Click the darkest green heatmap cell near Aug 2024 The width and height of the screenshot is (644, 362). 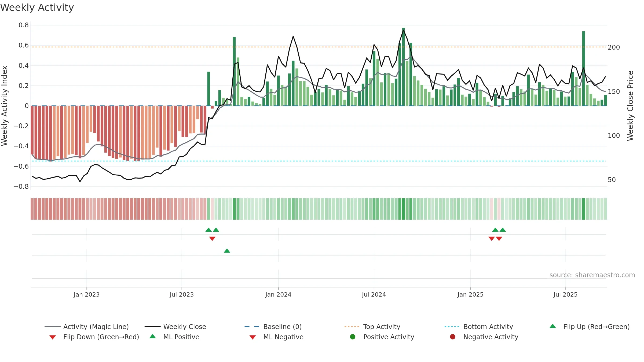403,209
